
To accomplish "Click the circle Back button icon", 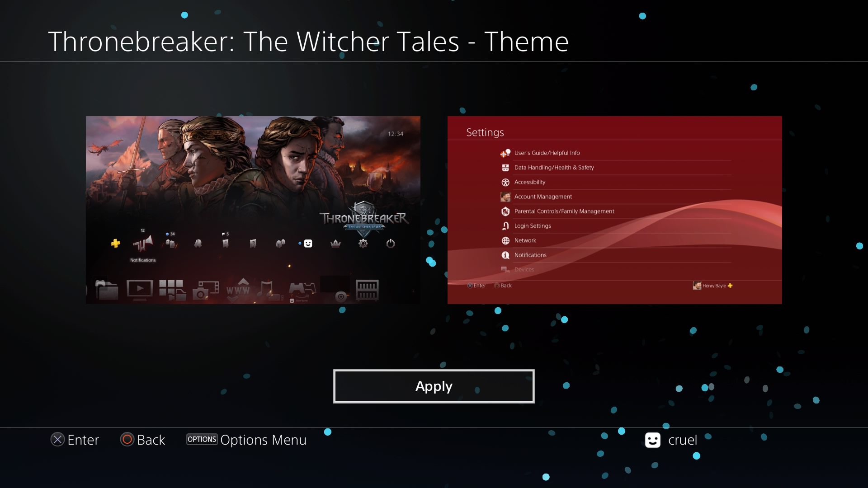I will (127, 439).
